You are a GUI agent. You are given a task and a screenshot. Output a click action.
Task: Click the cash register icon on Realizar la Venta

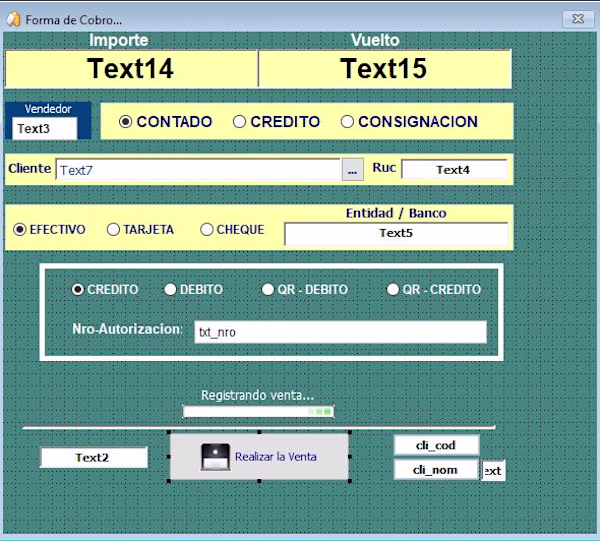pyautogui.click(x=215, y=457)
